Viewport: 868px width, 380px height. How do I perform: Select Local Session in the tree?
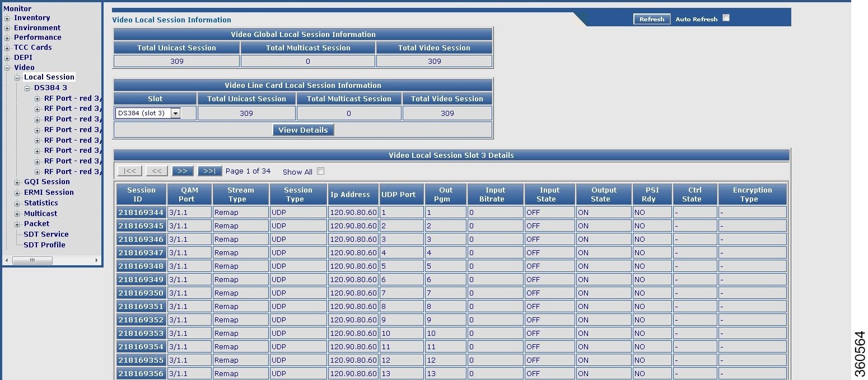point(49,77)
